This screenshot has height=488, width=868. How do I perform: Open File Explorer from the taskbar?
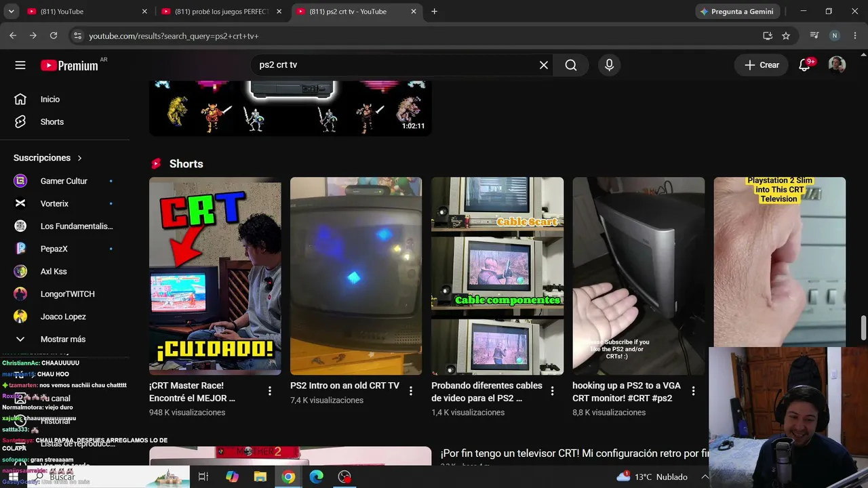click(260, 476)
